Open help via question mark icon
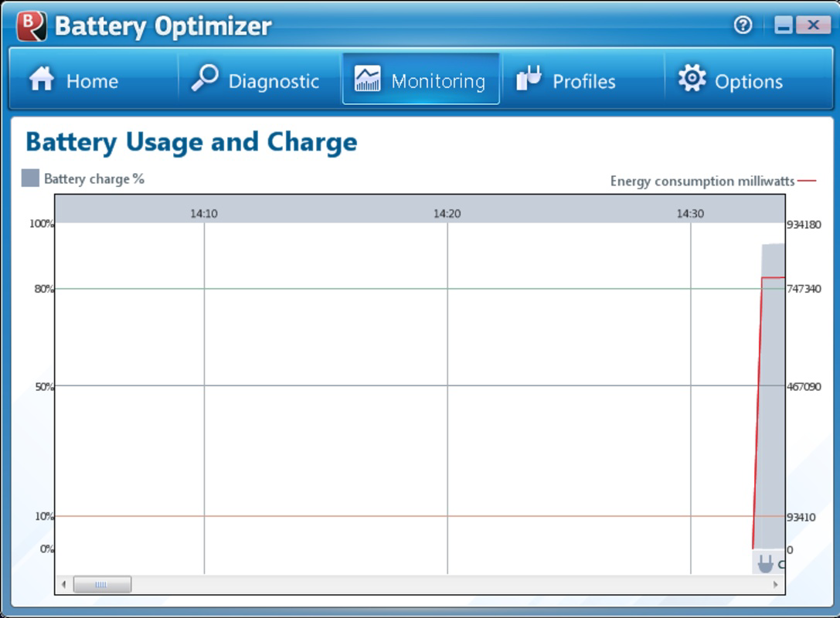Image resolution: width=840 pixels, height=618 pixels. [x=743, y=25]
